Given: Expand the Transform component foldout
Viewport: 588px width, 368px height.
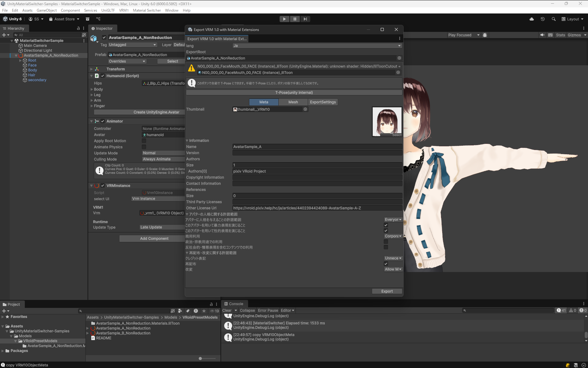Looking at the screenshot, I should point(91,69).
